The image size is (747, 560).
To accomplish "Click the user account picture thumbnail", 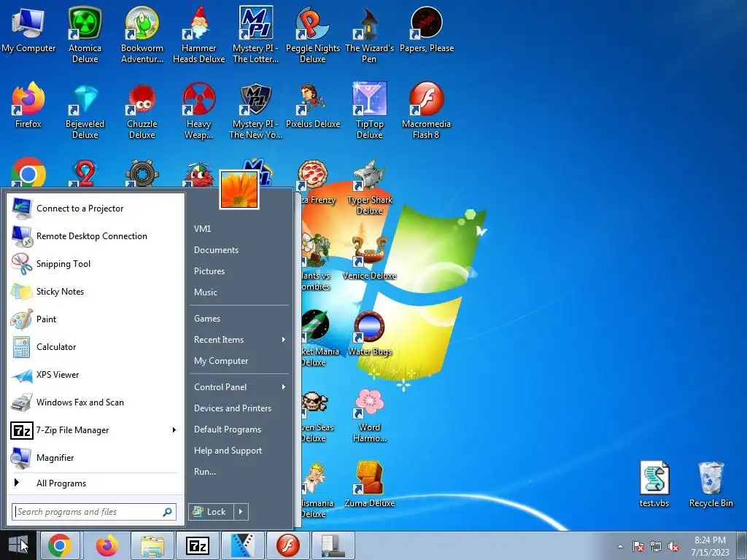I will [239, 190].
